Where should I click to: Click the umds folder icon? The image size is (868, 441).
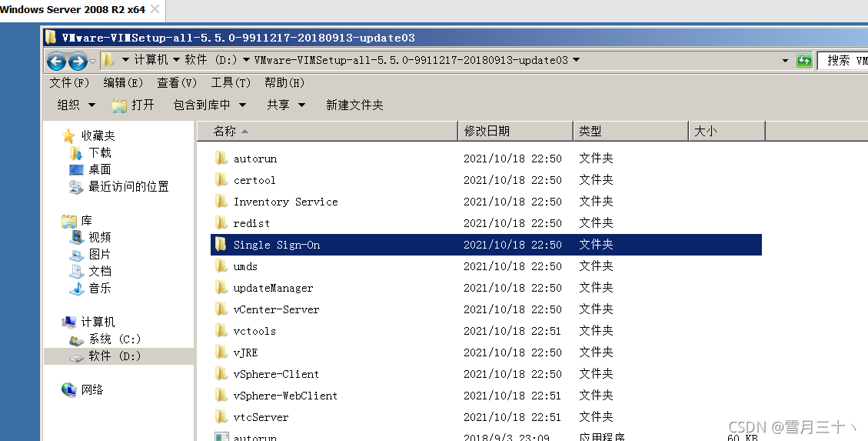coord(221,266)
